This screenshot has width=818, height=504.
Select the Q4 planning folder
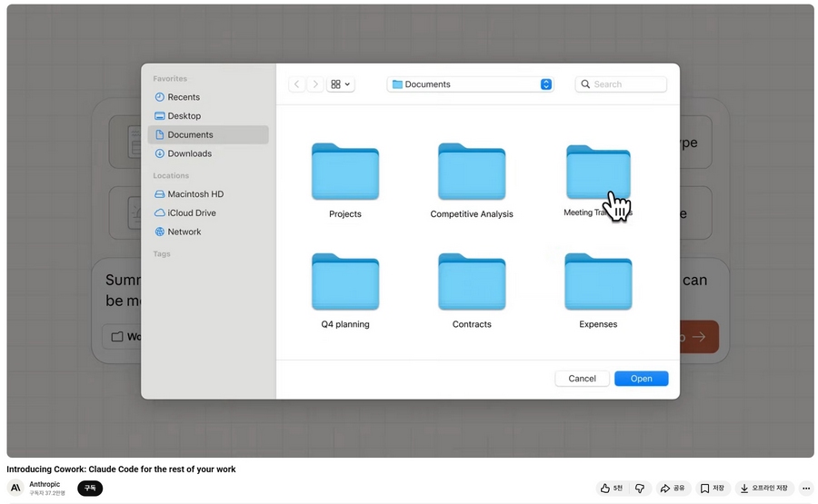click(x=344, y=282)
